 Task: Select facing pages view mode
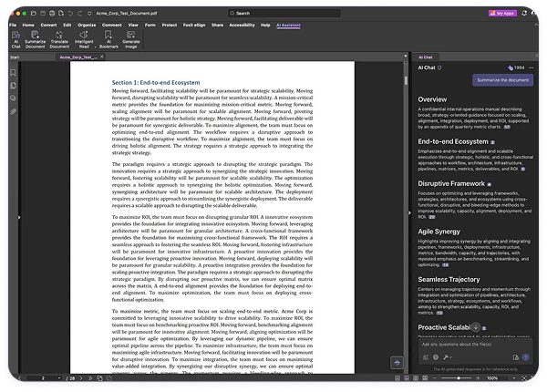click(x=416, y=378)
